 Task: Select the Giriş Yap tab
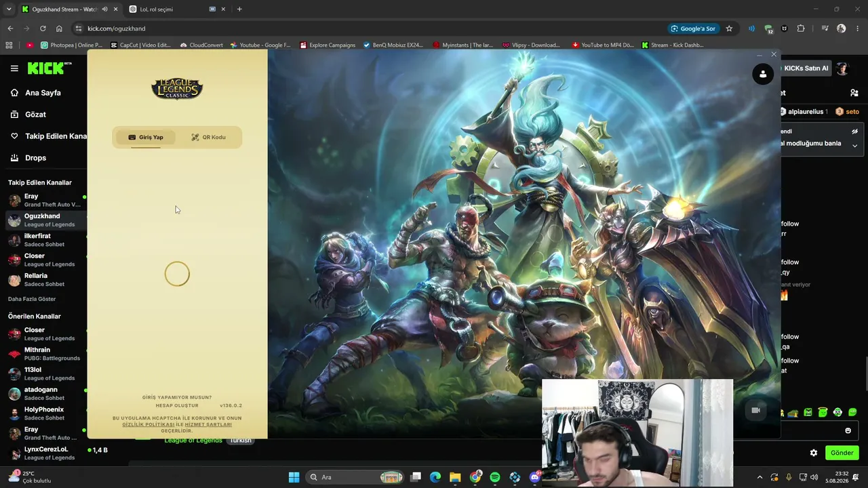point(145,137)
